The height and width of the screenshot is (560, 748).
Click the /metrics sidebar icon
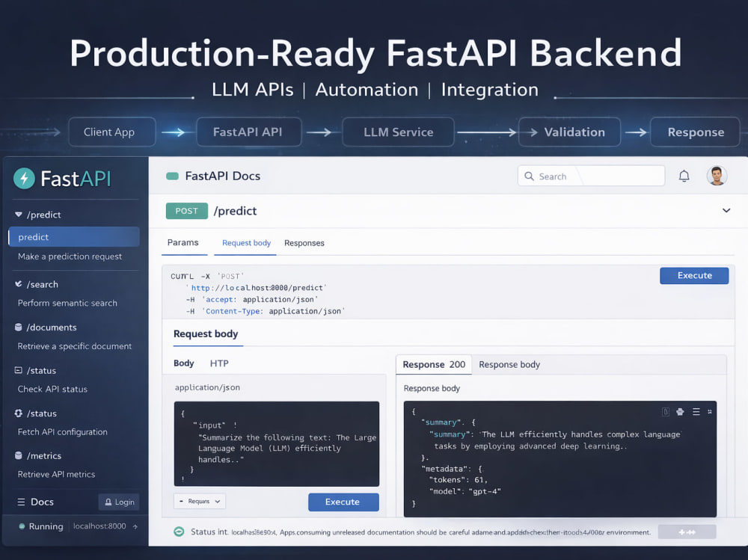pyautogui.click(x=19, y=455)
